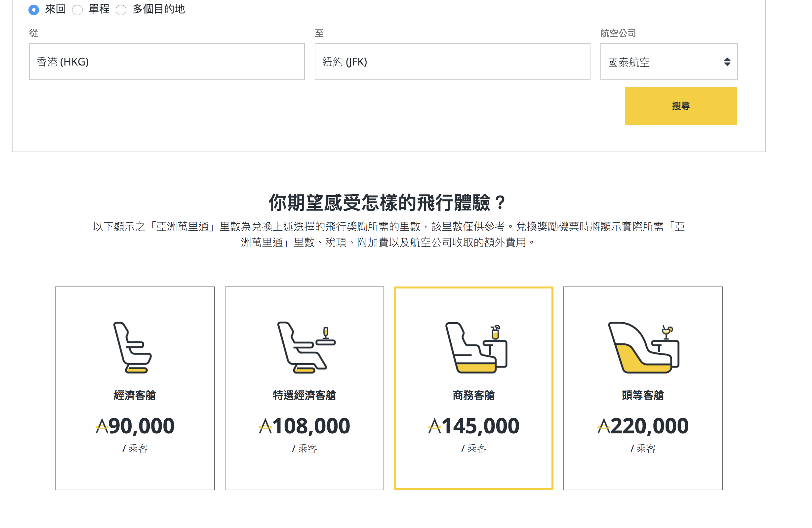
Task: Click the 108,000 miles value
Action: (x=311, y=426)
